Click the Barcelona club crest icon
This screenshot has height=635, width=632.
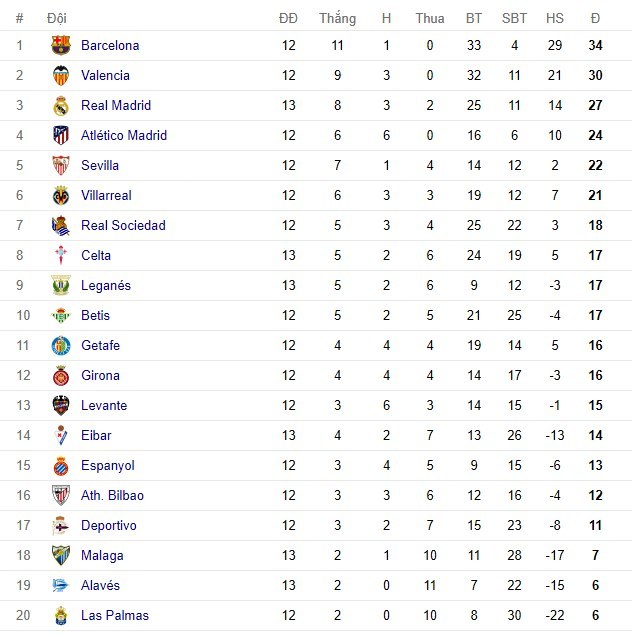pyautogui.click(x=61, y=45)
